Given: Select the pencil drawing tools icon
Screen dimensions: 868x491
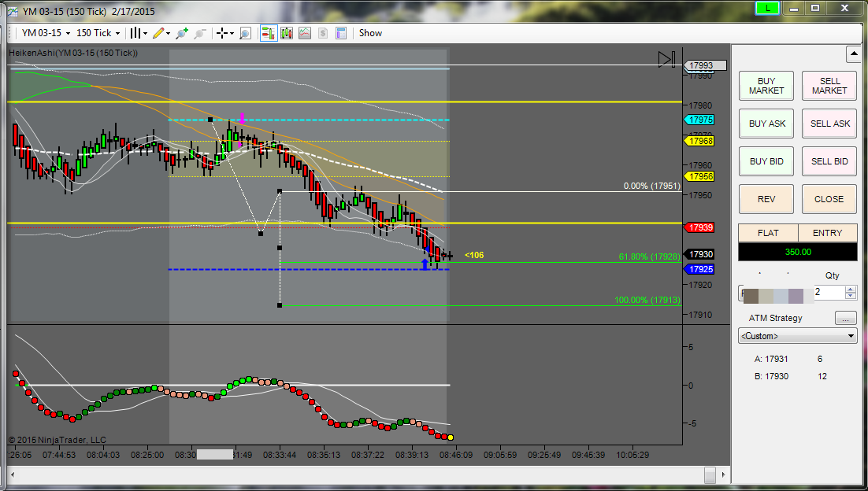Looking at the screenshot, I should tap(158, 33).
